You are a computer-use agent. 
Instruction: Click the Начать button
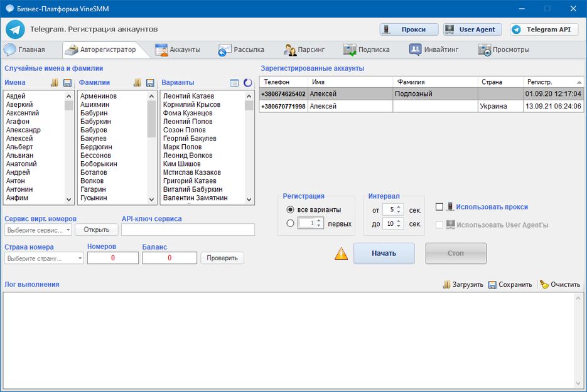[x=384, y=253]
